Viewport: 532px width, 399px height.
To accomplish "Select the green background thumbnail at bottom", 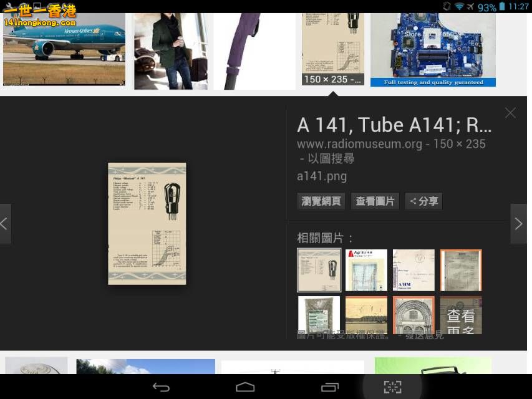I will [x=433, y=366].
